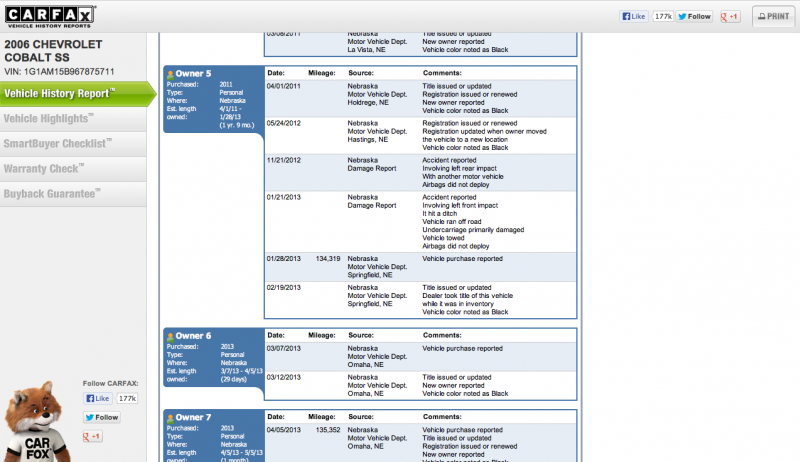800x462 pixels.
Task: Click the sidebar Google +1 button
Action: [x=93, y=436]
